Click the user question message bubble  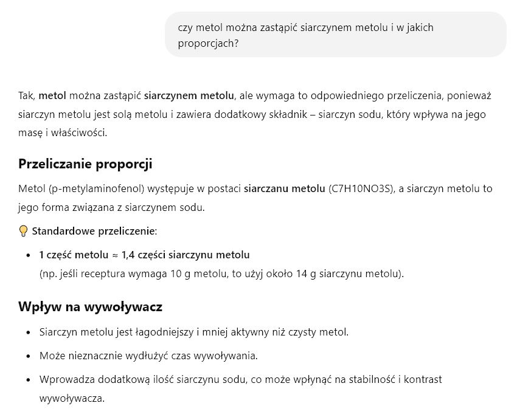[x=335, y=35]
